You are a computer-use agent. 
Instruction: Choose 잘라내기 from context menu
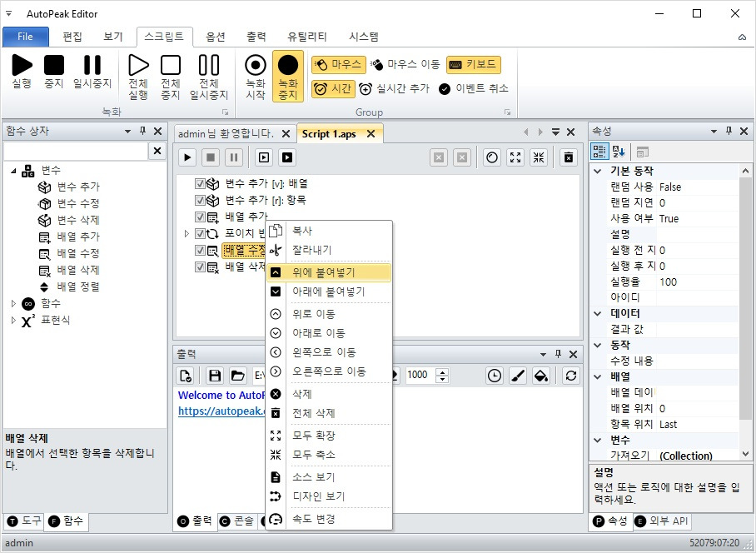(x=329, y=250)
